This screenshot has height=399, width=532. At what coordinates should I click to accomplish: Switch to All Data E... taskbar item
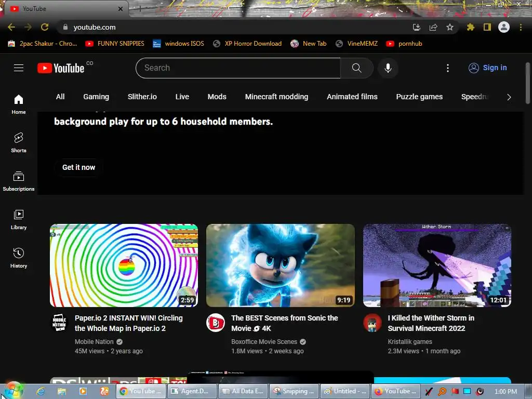coord(243,391)
